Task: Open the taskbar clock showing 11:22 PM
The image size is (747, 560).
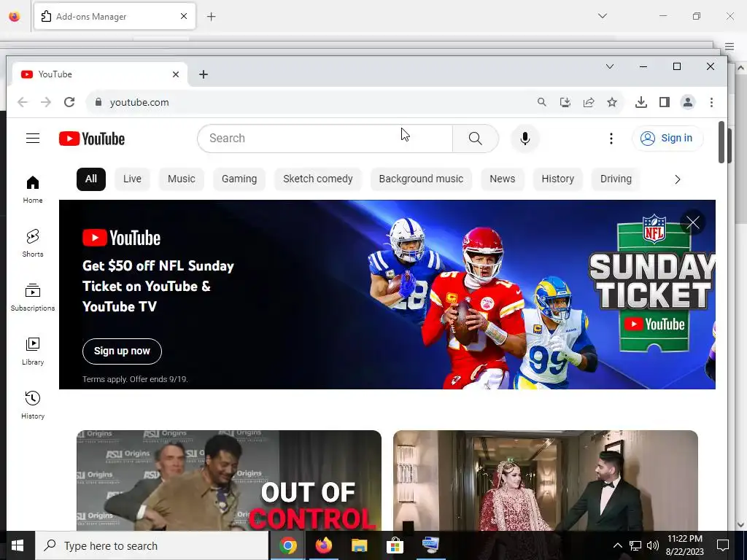Action: click(x=684, y=545)
